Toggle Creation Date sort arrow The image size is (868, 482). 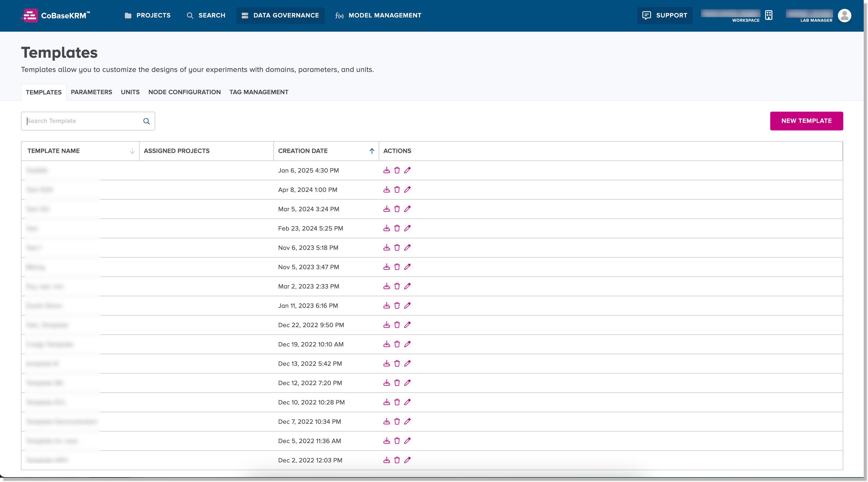tap(372, 151)
